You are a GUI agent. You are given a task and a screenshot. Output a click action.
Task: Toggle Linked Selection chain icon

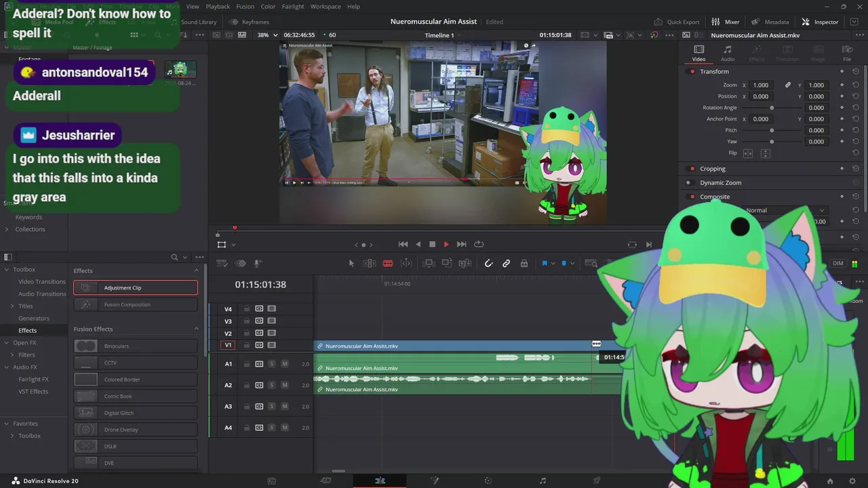(x=506, y=263)
